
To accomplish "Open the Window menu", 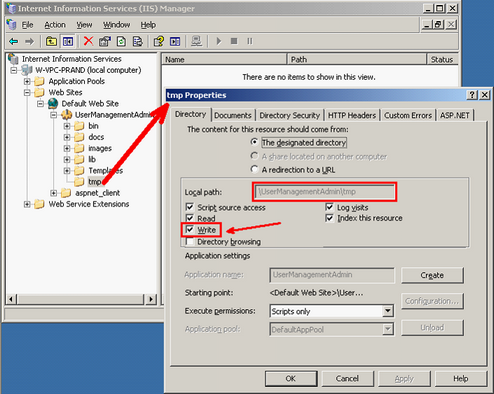I will (116, 25).
